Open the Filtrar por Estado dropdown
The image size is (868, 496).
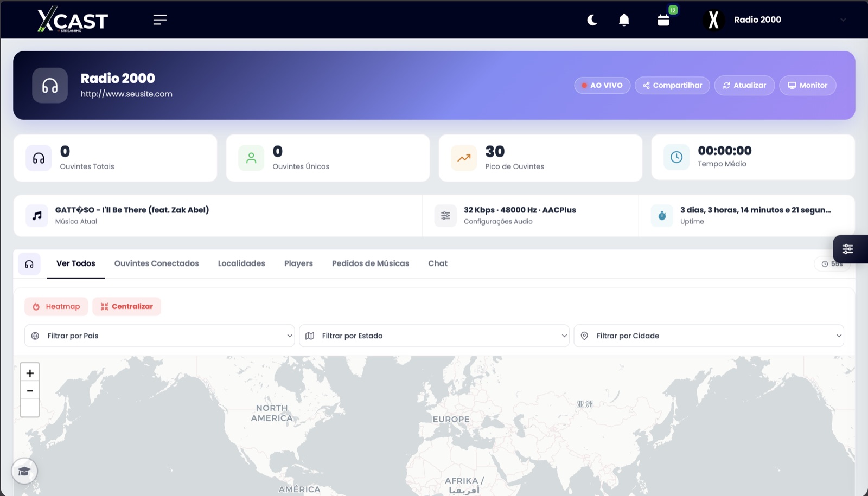(434, 336)
